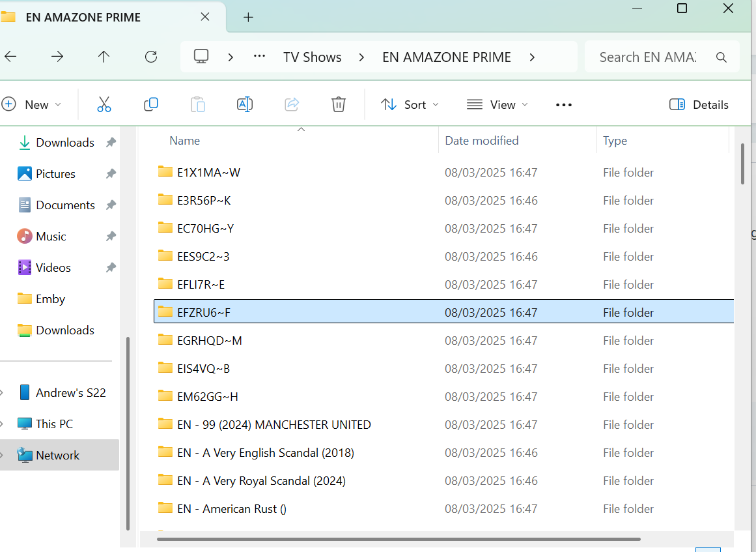The width and height of the screenshot is (756, 552).
Task: Click the horizontal scrollbar below file list
Action: pyautogui.click(x=399, y=539)
